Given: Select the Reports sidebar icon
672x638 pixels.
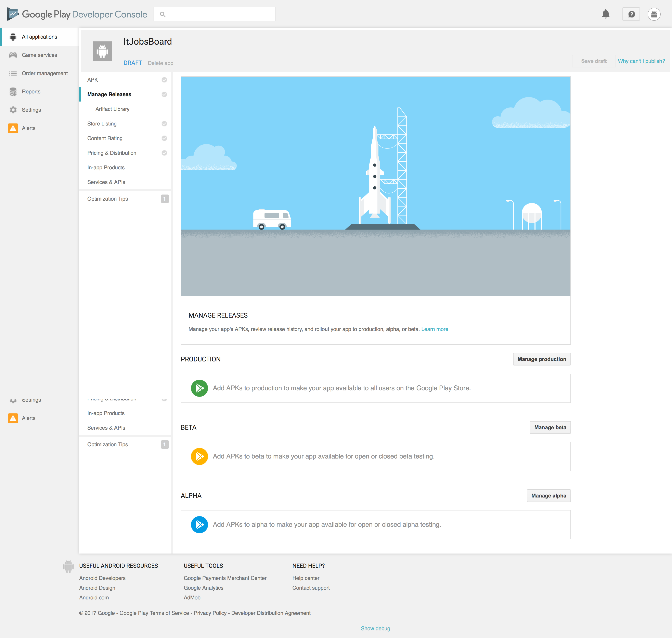Looking at the screenshot, I should 13,91.
